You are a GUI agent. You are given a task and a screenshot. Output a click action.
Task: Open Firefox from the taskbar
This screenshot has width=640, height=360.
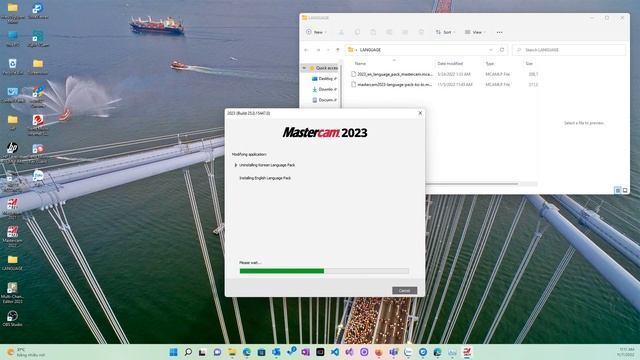(x=379, y=352)
